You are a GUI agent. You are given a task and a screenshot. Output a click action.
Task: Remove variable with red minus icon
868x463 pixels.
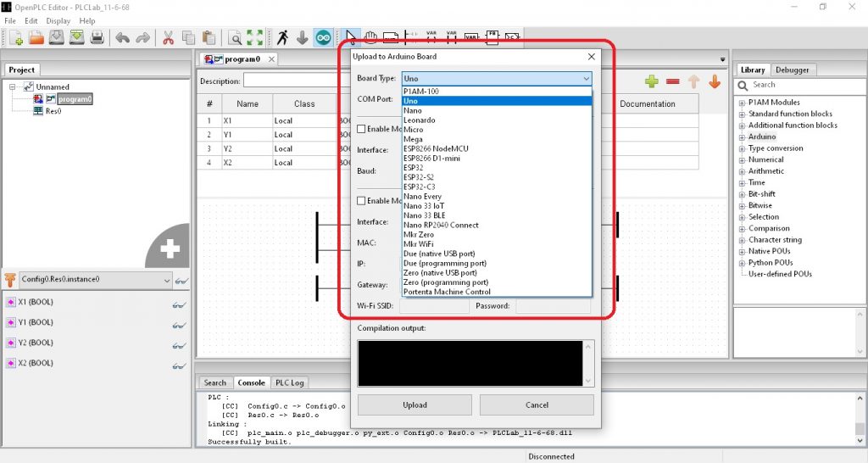pos(672,81)
